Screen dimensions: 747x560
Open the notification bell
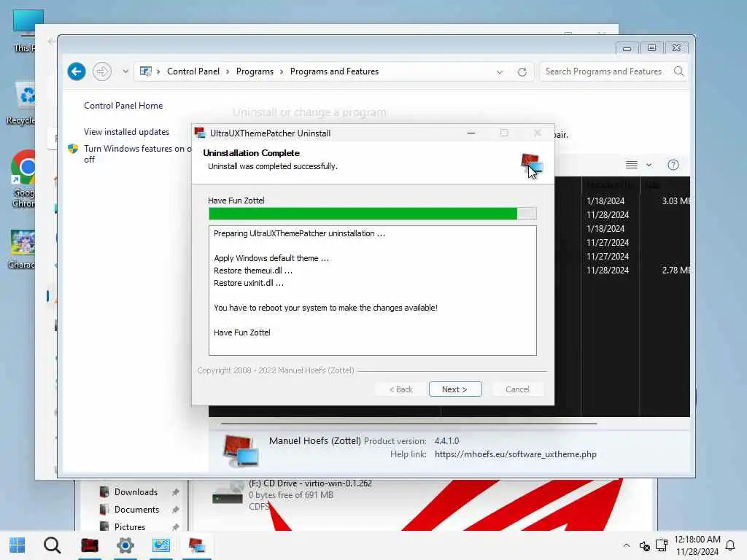pyautogui.click(x=729, y=545)
